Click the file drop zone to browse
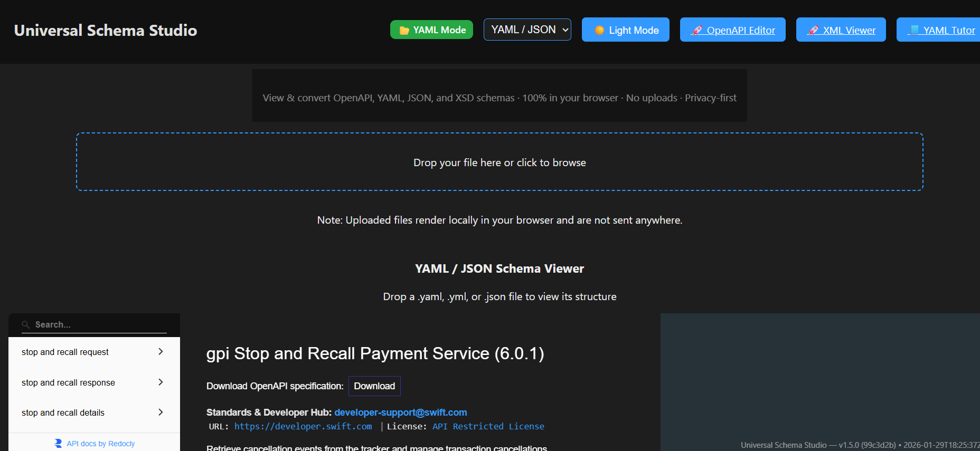 pyautogui.click(x=500, y=161)
